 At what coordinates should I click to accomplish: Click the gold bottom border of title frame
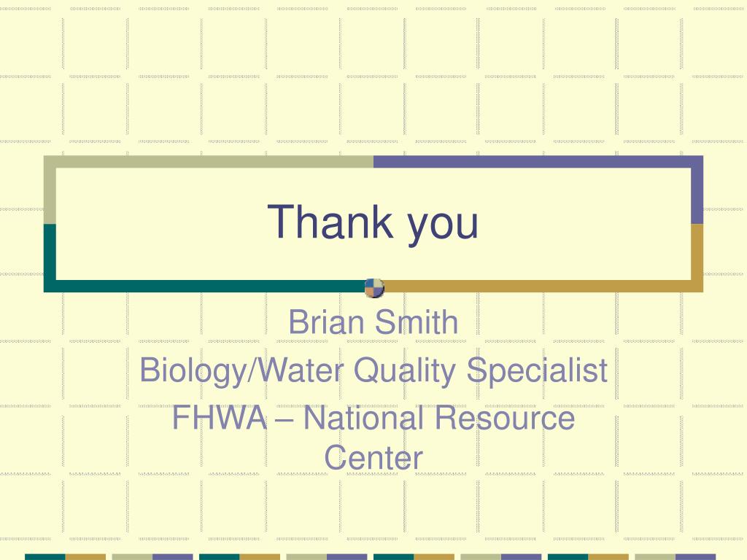coord(543,286)
